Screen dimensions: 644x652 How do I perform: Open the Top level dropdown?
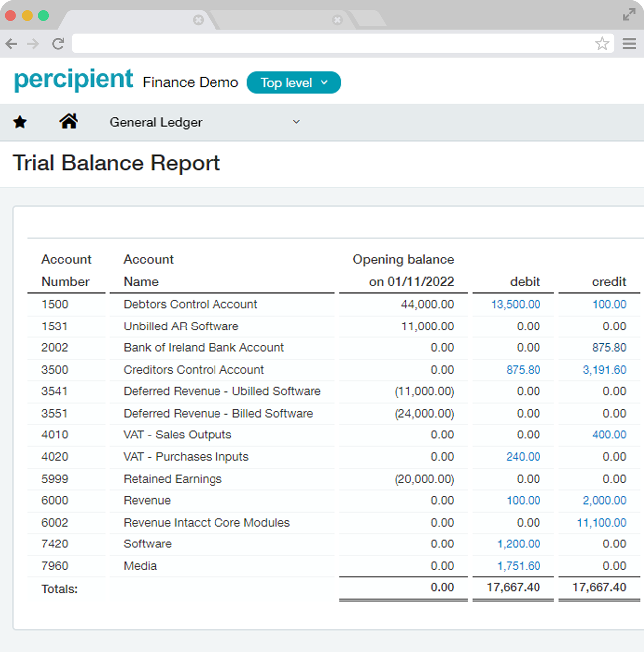point(294,83)
